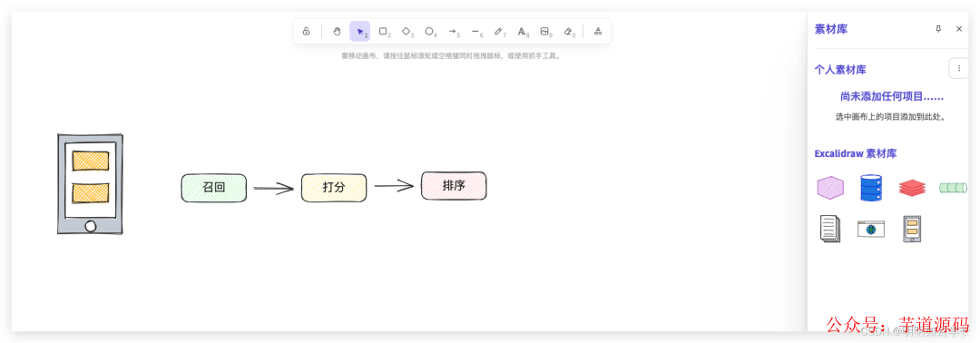The image size is (980, 343).
Task: Click the 选中画布上的项目添加到此处 hint
Action: pyautogui.click(x=891, y=116)
